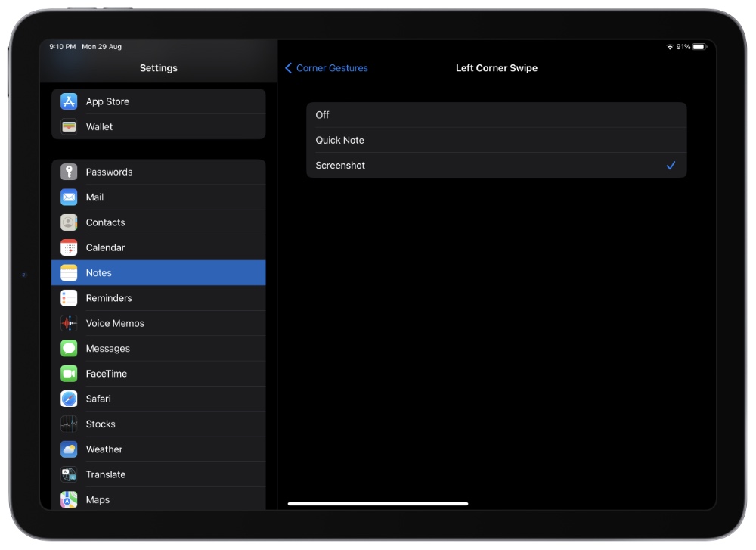Open Weather settings row

159,449
